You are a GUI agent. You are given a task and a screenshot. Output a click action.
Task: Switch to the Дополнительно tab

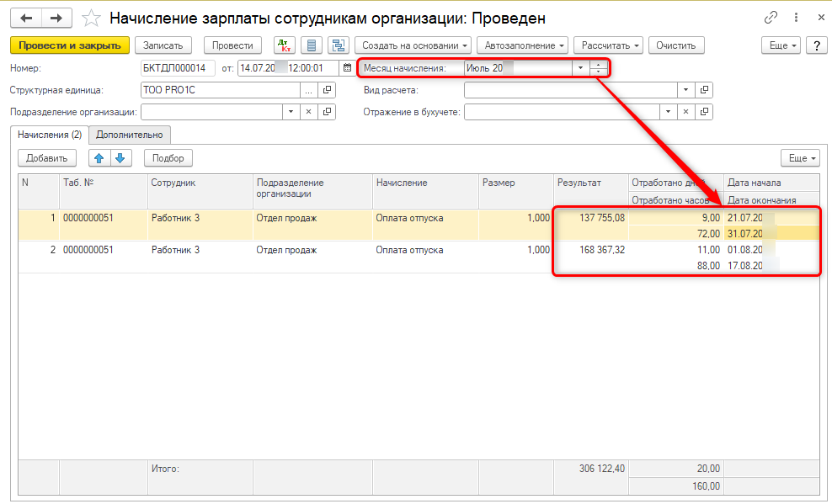[130, 134]
